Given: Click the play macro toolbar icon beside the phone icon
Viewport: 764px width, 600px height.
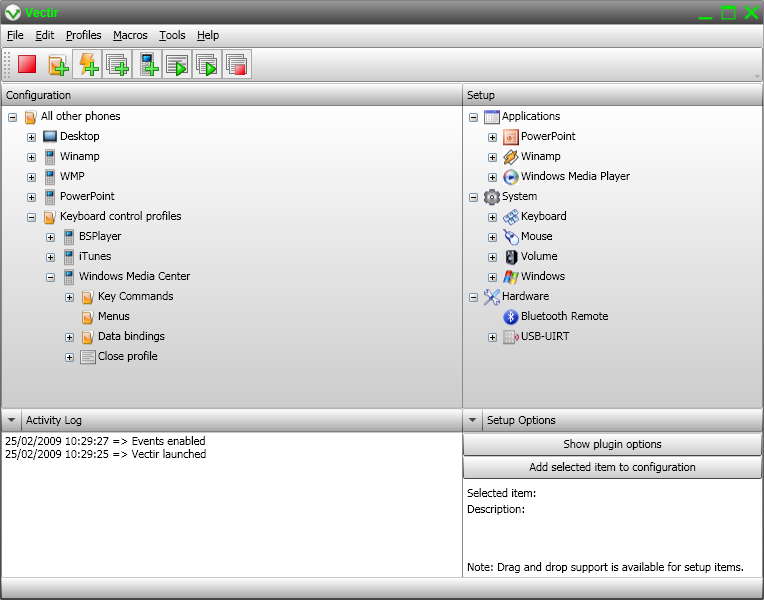Looking at the screenshot, I should [177, 64].
